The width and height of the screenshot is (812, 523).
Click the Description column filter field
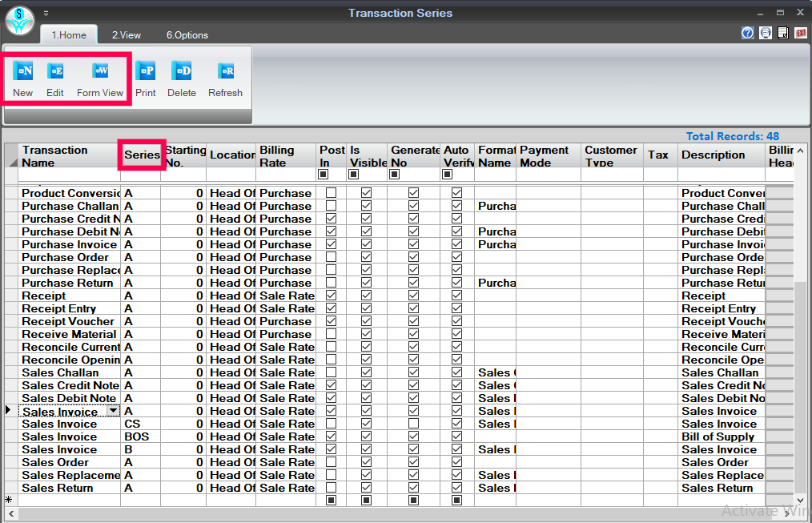(721, 174)
